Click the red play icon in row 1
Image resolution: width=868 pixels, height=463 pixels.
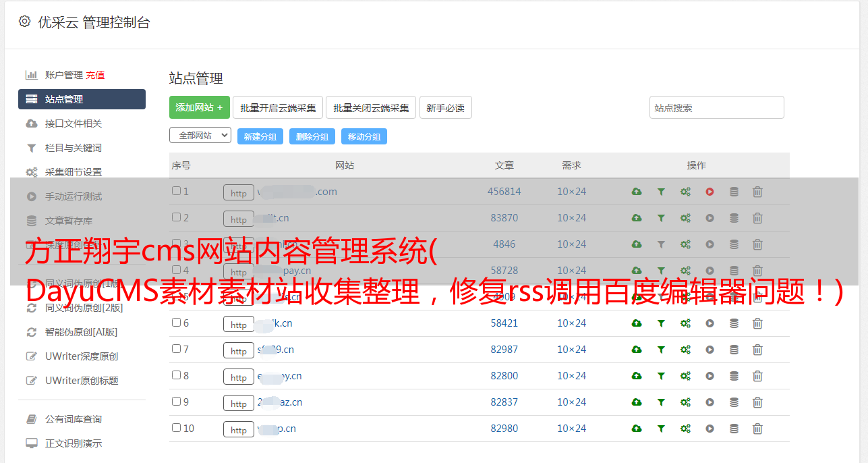pyautogui.click(x=710, y=192)
